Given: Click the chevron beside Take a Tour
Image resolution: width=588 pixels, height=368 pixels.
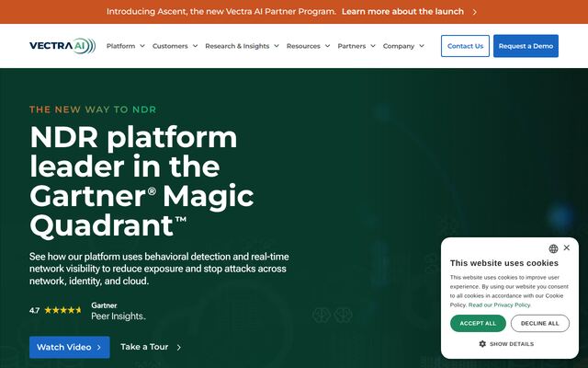Looking at the screenshot, I should point(179,348).
